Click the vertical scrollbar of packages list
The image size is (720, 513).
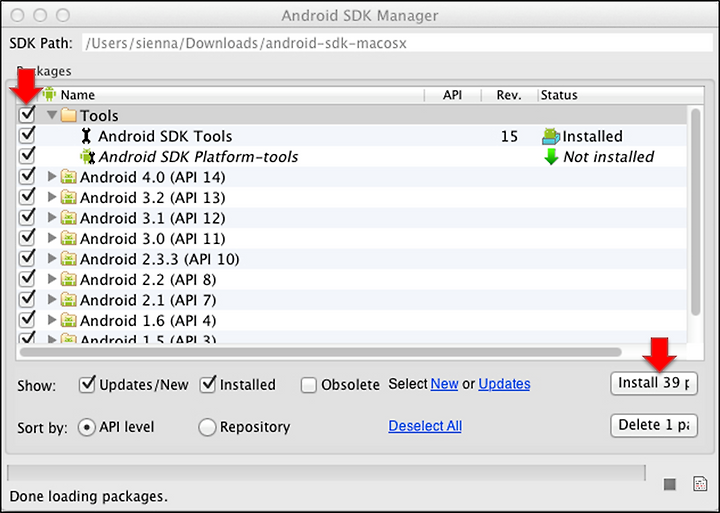pyautogui.click(x=696, y=211)
